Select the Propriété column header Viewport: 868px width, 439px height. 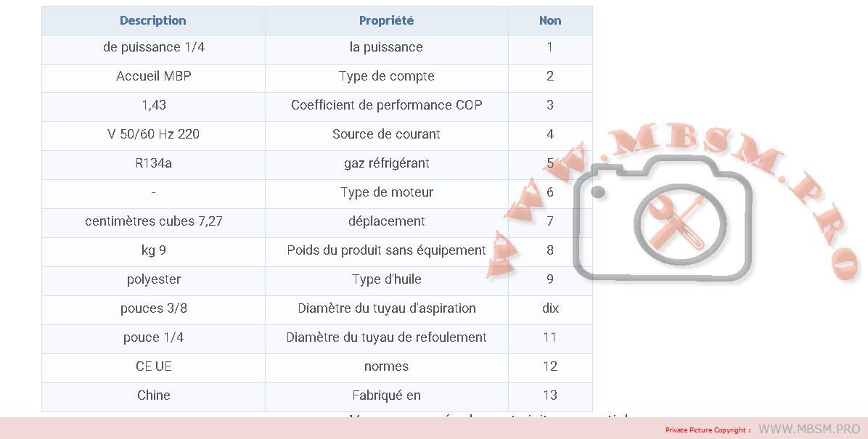386,20
